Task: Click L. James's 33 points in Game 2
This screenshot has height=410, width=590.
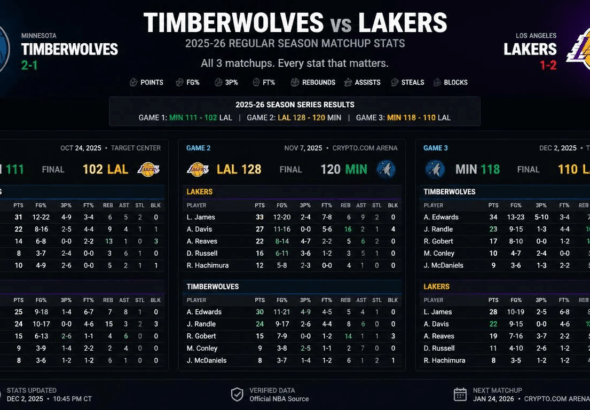Action: tap(260, 217)
